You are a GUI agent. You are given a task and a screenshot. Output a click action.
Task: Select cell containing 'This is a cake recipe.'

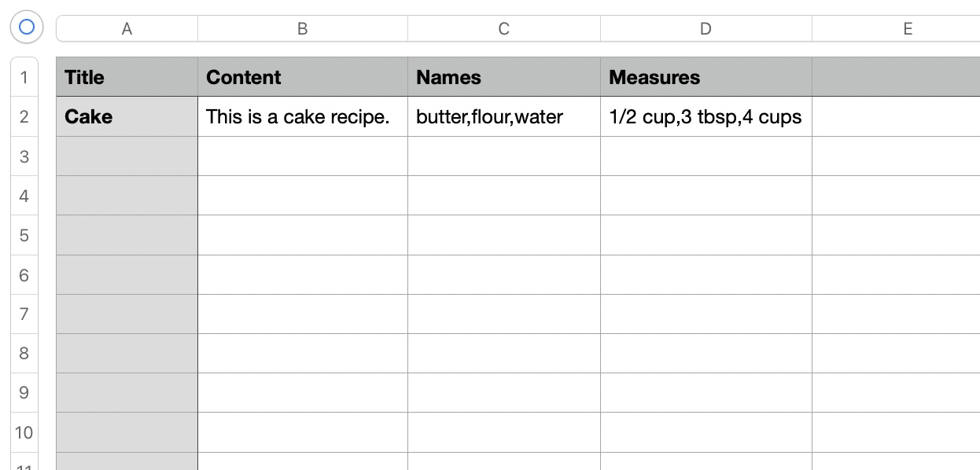[302, 116]
